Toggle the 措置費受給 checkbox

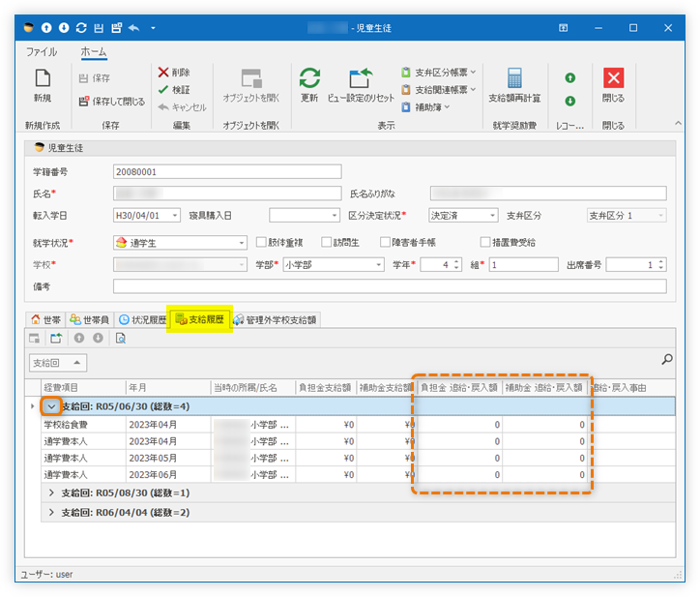[x=485, y=242]
